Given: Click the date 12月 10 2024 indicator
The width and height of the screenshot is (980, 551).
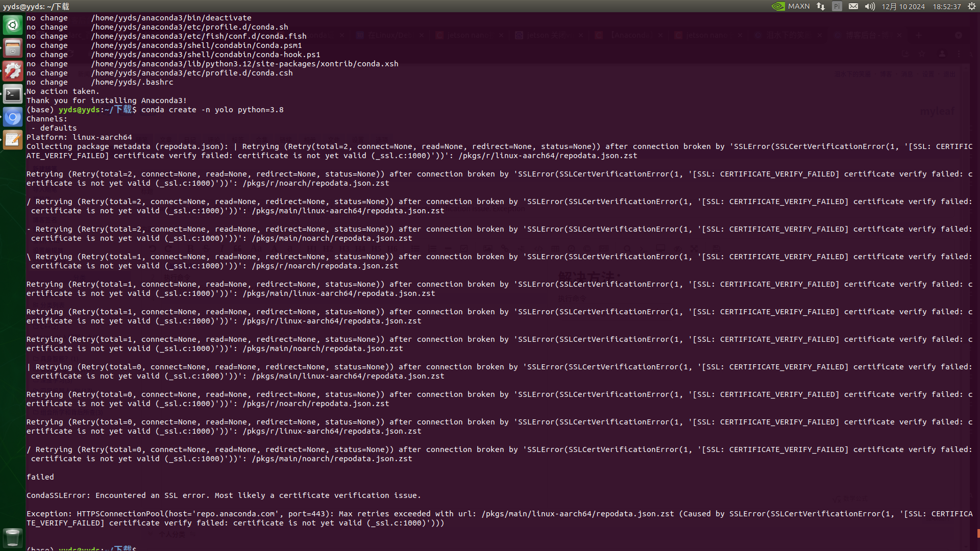Looking at the screenshot, I should [x=903, y=6].
